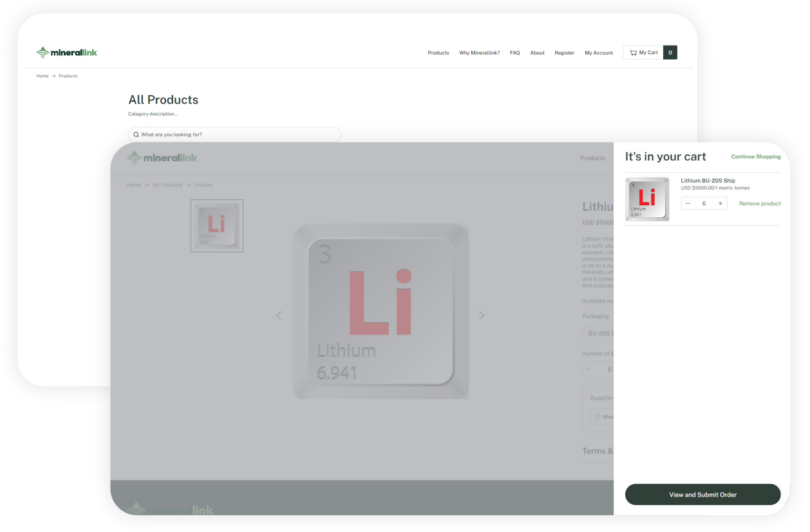The height and width of the screenshot is (532, 810).
Task: Click mineralink logo in front product window
Action: pos(162,158)
